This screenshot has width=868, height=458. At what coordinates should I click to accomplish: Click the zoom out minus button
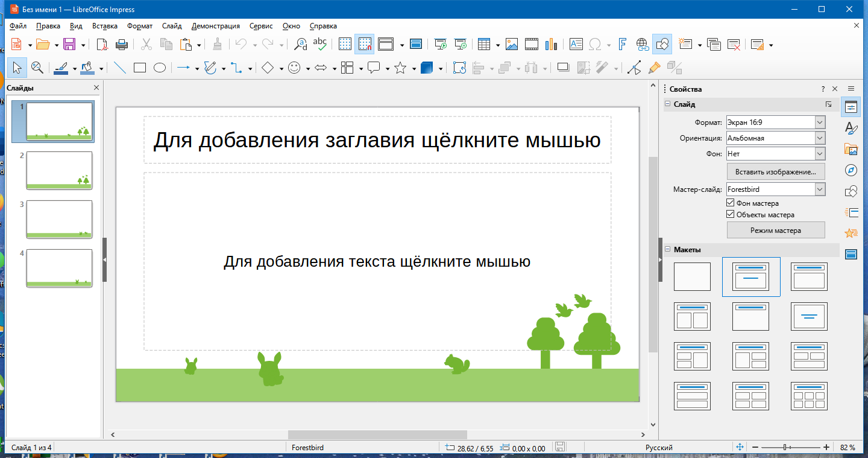pyautogui.click(x=755, y=447)
